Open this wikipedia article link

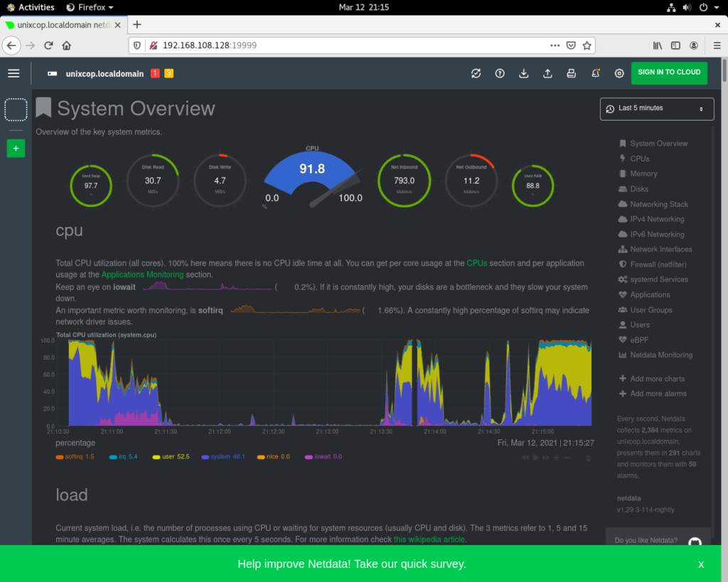coord(429,539)
